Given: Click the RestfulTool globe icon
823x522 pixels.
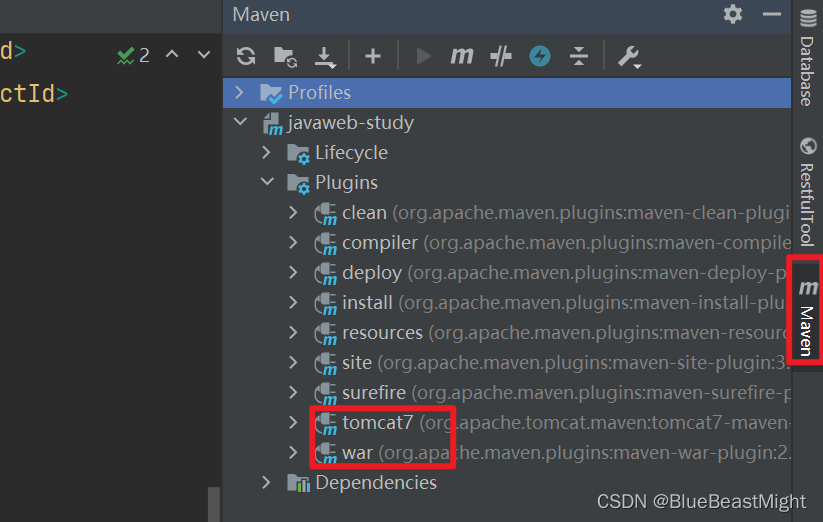Looking at the screenshot, I should click(x=808, y=146).
